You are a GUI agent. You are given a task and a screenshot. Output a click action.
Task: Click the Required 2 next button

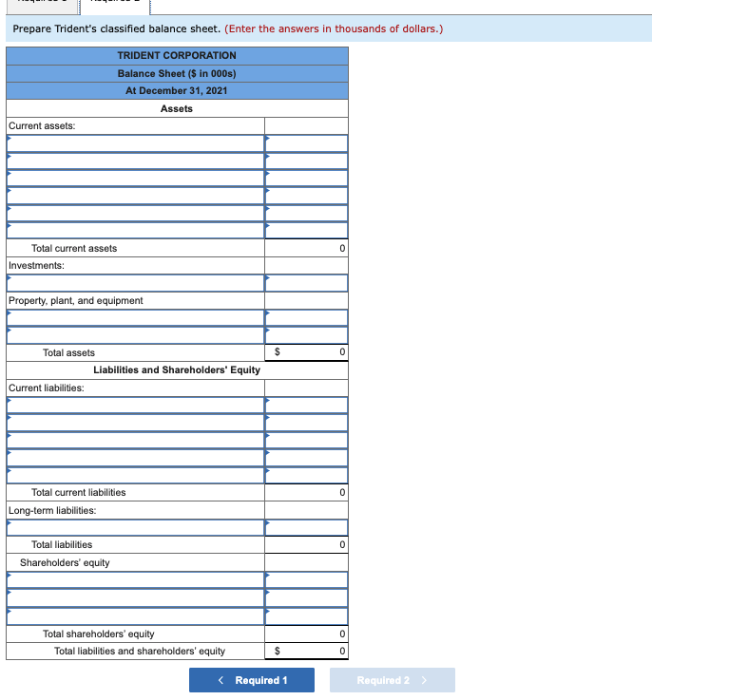click(x=393, y=680)
